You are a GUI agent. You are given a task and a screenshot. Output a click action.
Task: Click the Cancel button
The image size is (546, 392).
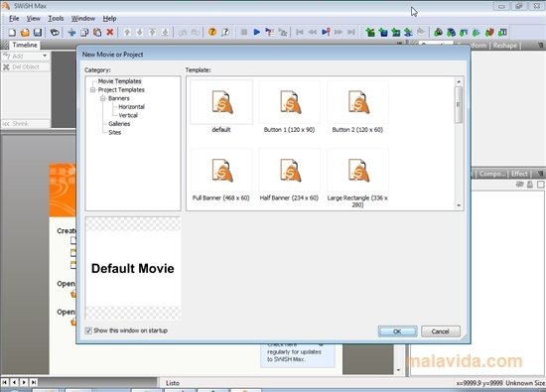coord(441,331)
